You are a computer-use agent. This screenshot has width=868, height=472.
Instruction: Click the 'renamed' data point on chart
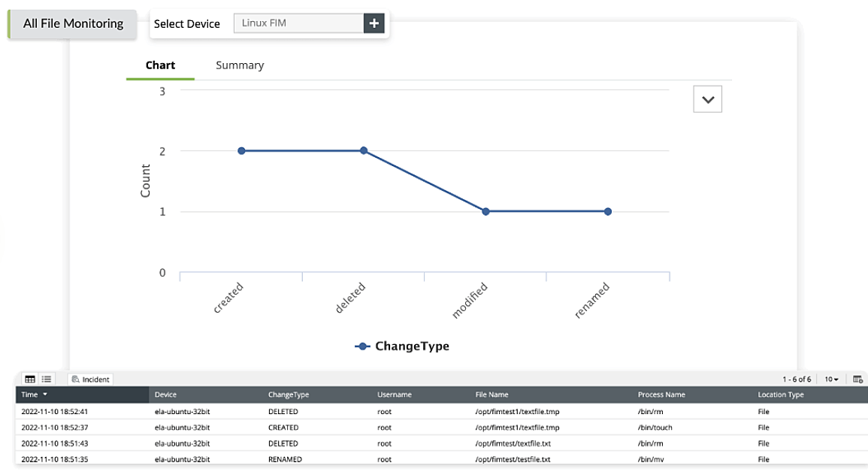608,211
